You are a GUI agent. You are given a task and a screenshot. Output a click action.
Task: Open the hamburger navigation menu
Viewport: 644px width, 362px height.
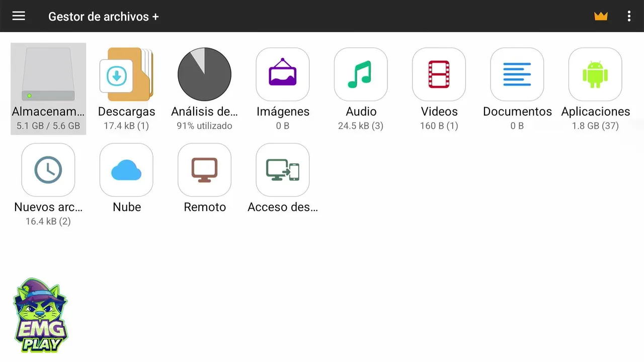coord(19,16)
